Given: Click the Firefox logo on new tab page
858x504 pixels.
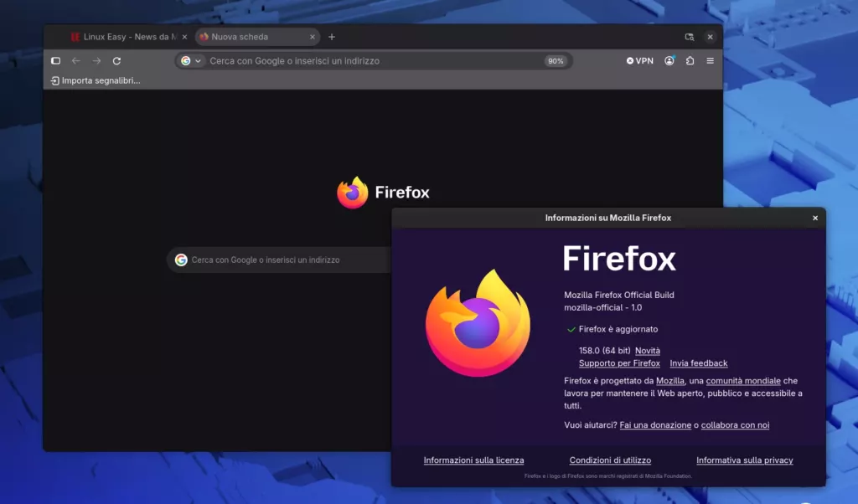Looking at the screenshot, I should click(x=353, y=193).
